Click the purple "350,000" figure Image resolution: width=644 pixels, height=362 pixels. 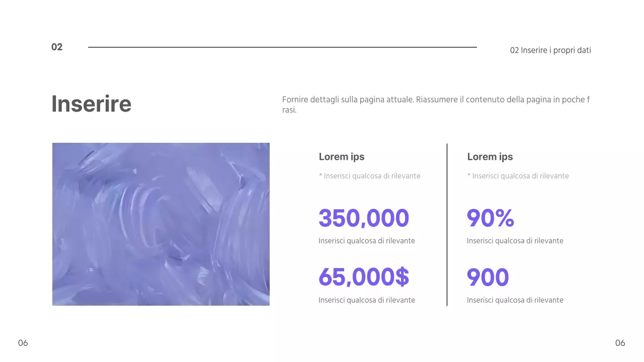364,218
